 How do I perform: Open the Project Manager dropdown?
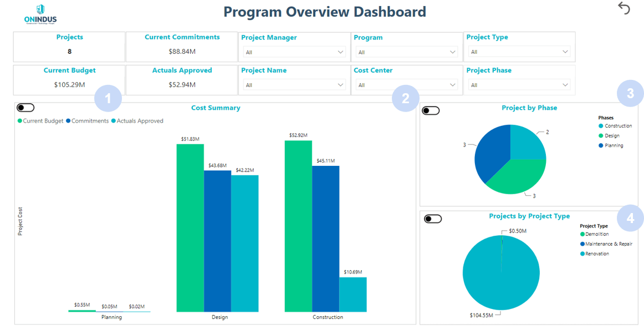294,52
